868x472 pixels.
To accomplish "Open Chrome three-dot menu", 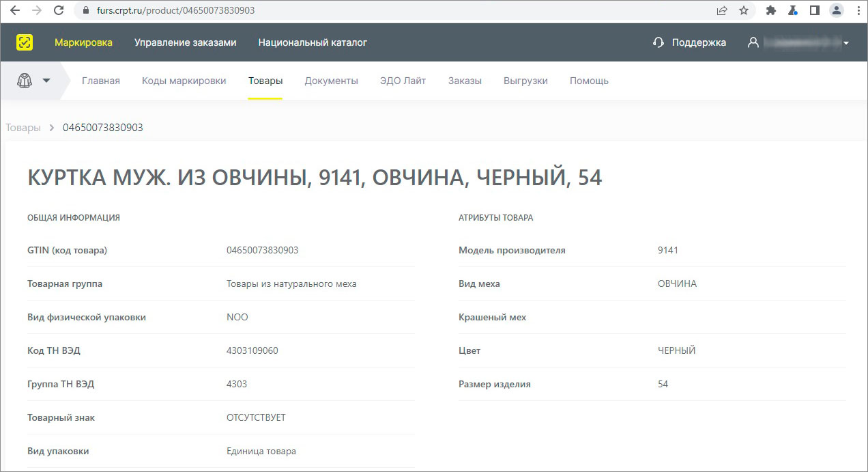I will point(858,11).
